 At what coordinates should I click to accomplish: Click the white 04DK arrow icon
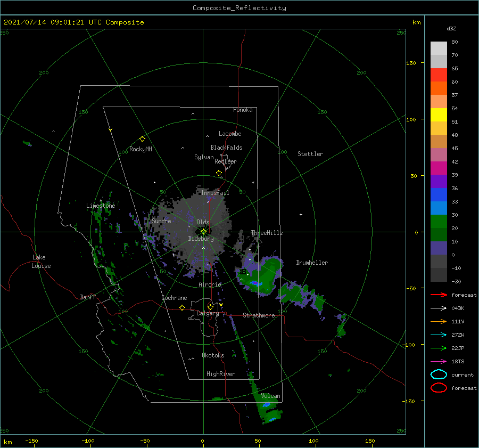[x=439, y=308]
